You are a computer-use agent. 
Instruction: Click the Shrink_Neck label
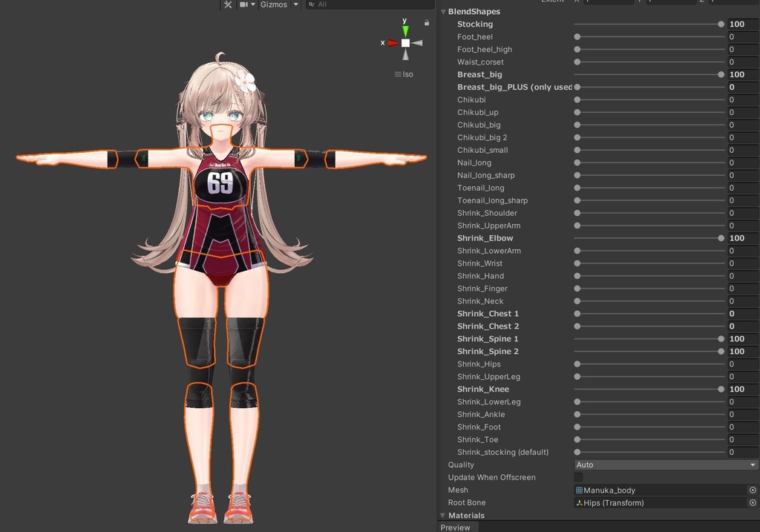coord(480,301)
